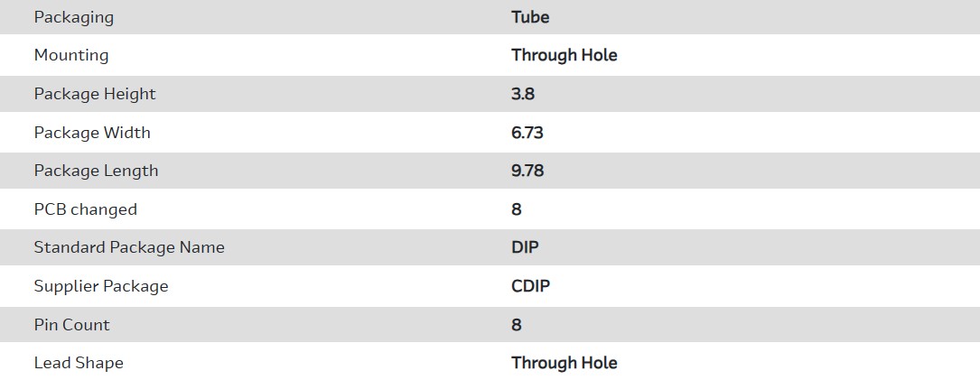980x380 pixels.
Task: Select the Tube packaging value
Action: click(530, 17)
